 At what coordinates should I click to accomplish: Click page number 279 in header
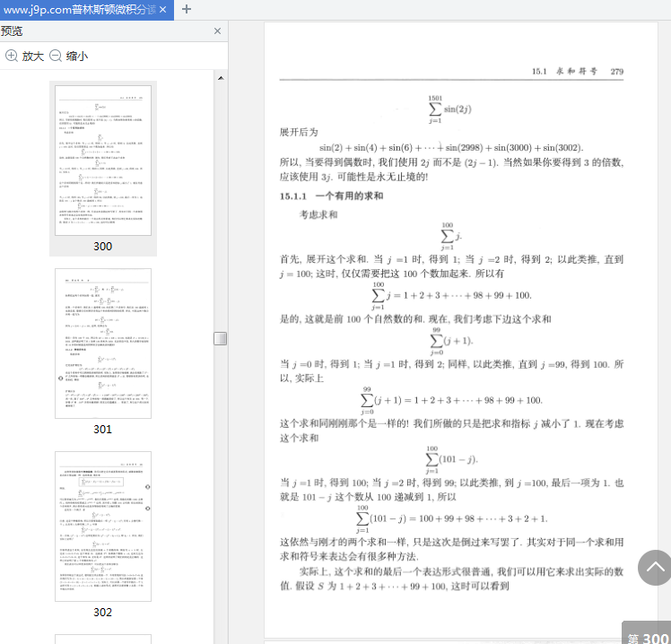click(616, 72)
